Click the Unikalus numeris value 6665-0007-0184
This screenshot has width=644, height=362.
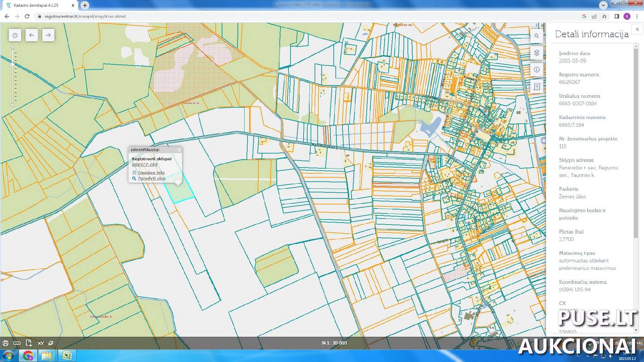(x=578, y=104)
